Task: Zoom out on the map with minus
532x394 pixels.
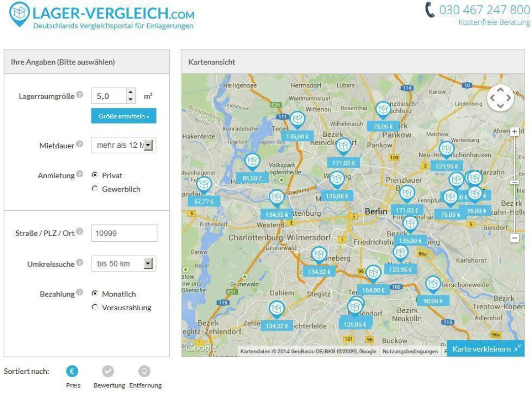Action: 514,238
